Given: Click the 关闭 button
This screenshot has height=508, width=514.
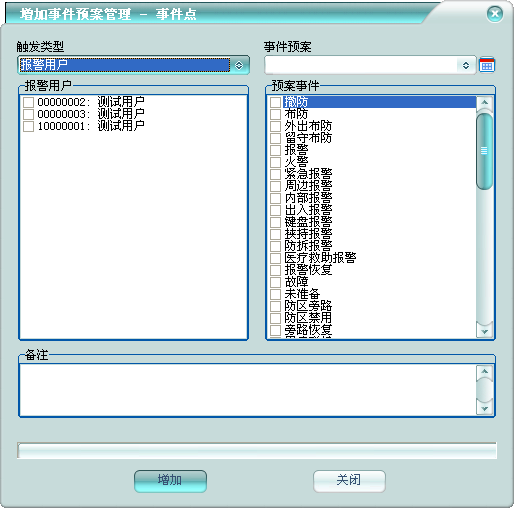Looking at the screenshot, I should pos(349,481).
